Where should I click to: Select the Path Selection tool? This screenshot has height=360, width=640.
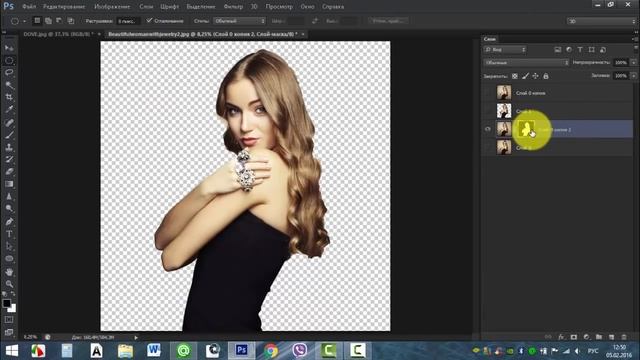tap(9, 246)
